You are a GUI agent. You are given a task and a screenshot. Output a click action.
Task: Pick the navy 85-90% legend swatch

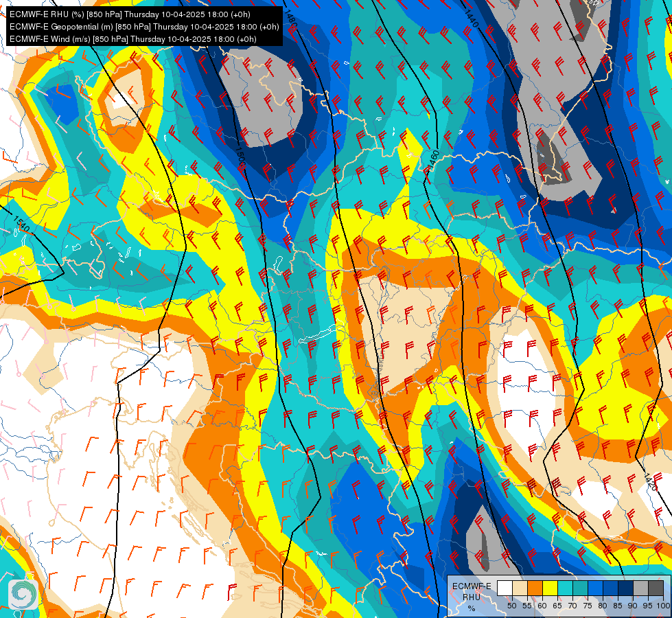(626, 588)
